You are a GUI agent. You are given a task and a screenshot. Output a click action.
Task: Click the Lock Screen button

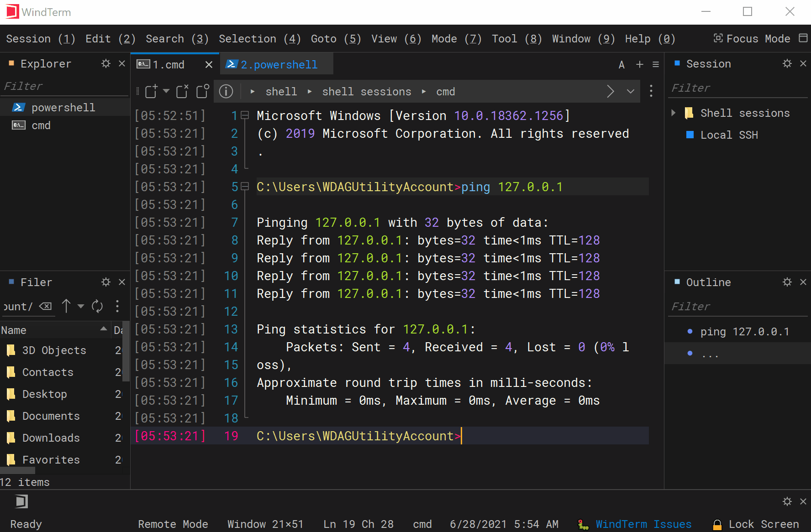tap(756, 524)
